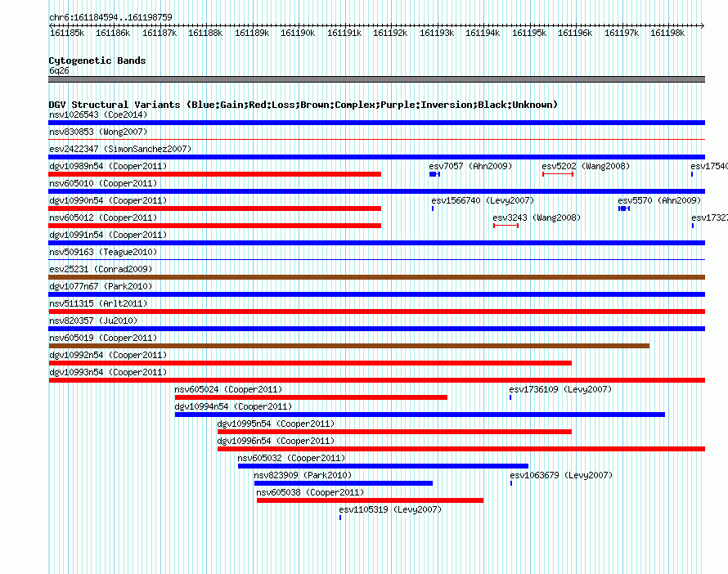Select the red bracket feature under esv5202
The image size is (728, 574).
[558, 174]
